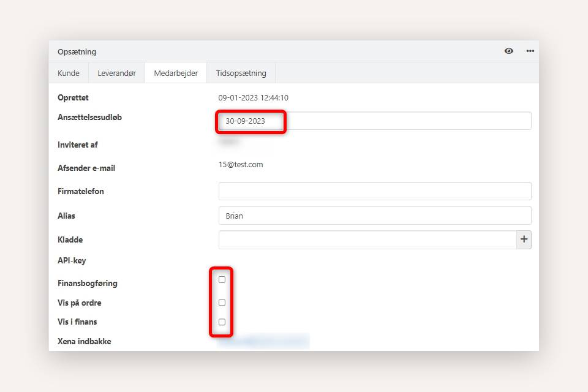The image size is (588, 392).
Task: Click the Alias field containing Brian
Action: tap(374, 216)
